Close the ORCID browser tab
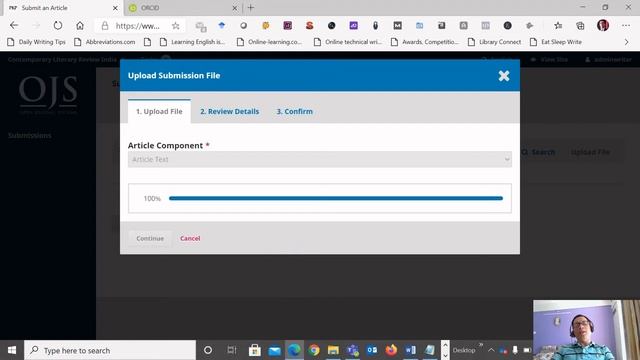This screenshot has width=640, height=360. click(x=235, y=8)
